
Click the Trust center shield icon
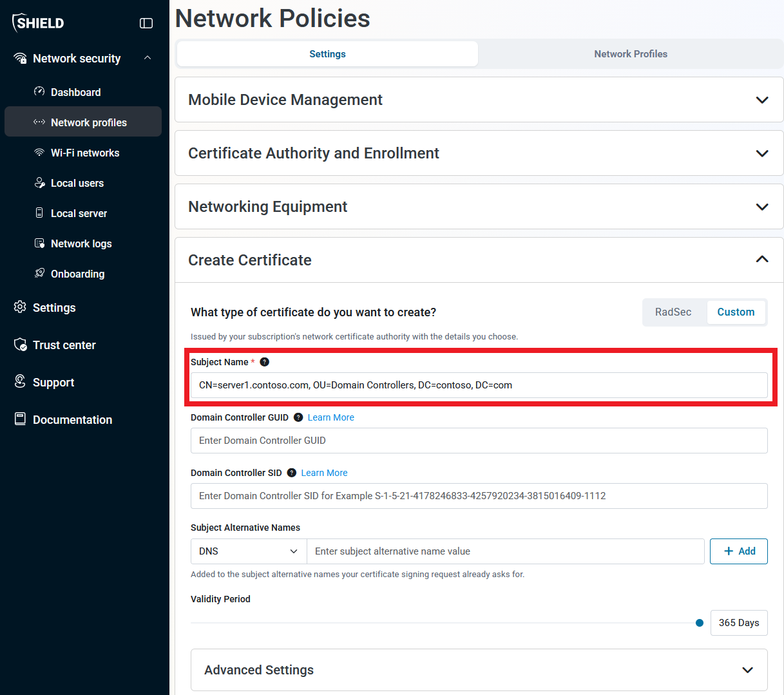coord(21,345)
